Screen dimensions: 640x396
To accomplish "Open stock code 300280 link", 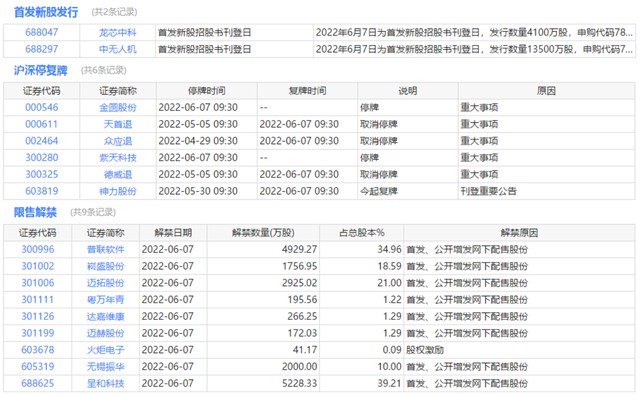I will tap(42, 158).
